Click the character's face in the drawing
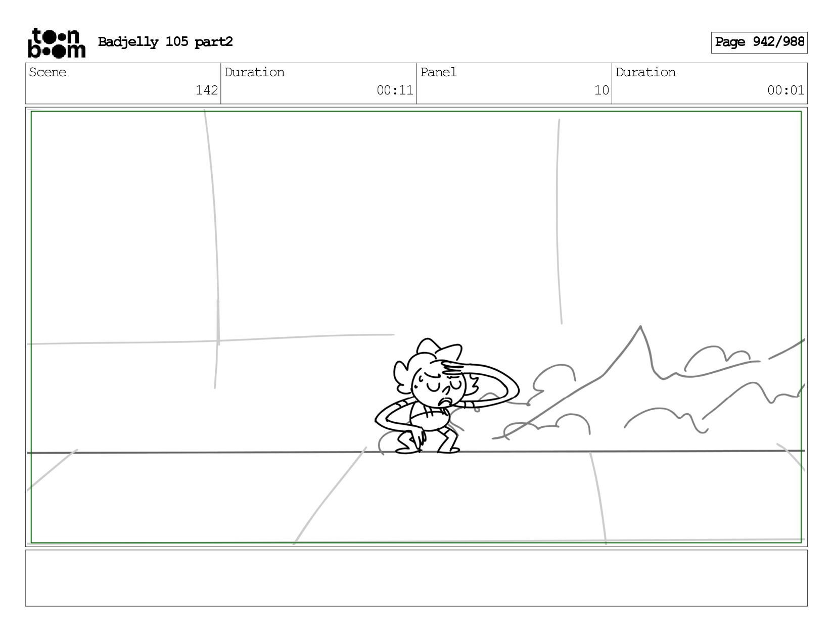Screen dimensions: 834x644 [x=439, y=387]
